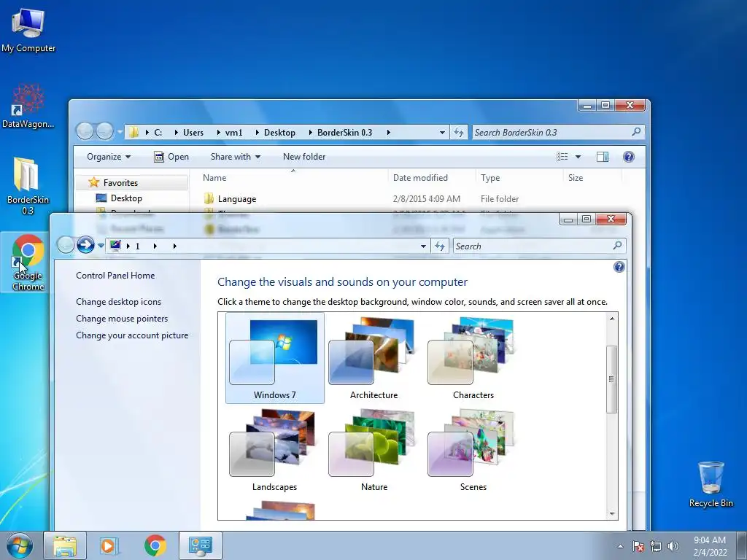Select vm1 breadcrumb in Explorer address bar
Screen dimensions: 747x560
pyautogui.click(x=233, y=133)
